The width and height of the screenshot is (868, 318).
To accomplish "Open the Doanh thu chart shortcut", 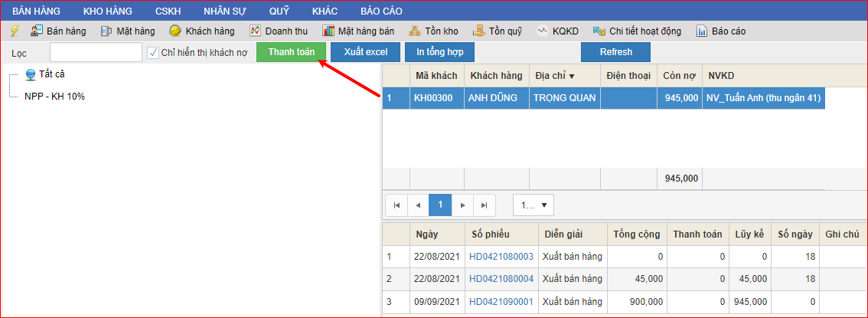I will [x=279, y=31].
